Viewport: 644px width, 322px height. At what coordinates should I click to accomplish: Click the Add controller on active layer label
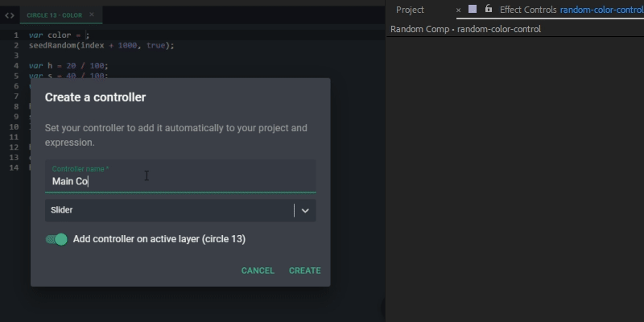click(x=159, y=239)
